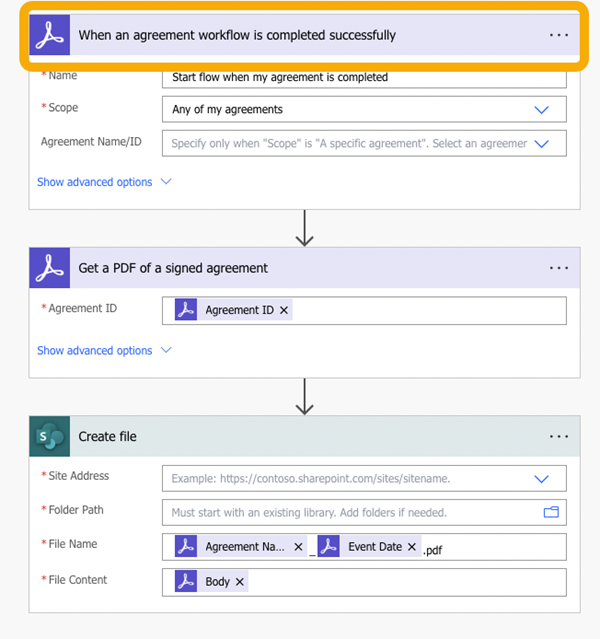Viewport: 600px width, 639px height.
Task: Remove Event Date token from File Name
Action: click(x=412, y=547)
